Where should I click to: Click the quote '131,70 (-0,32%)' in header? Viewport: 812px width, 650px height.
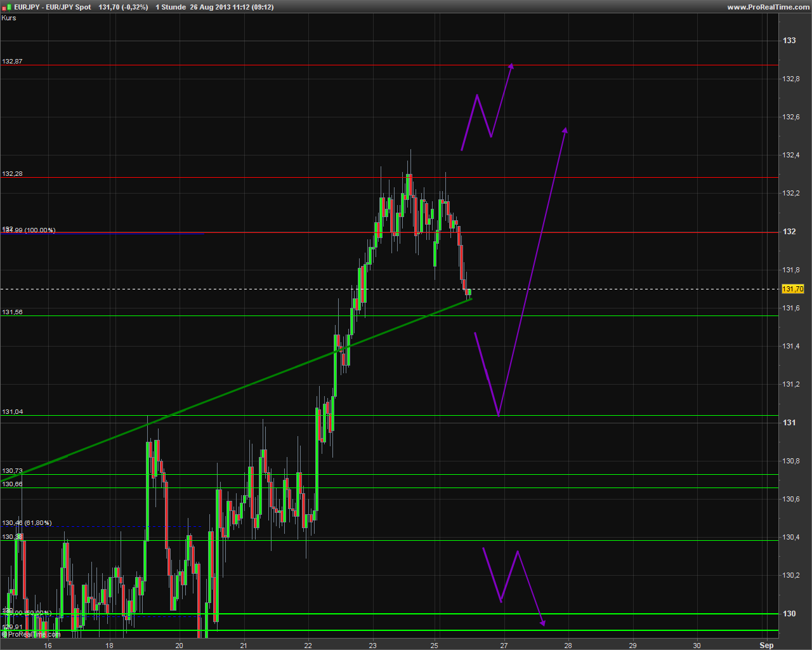(x=124, y=7)
